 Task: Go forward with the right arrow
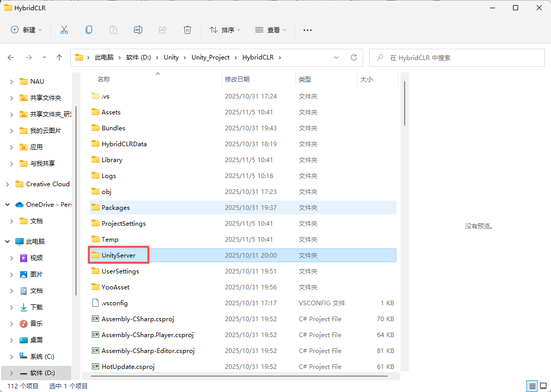pyautogui.click(x=29, y=57)
